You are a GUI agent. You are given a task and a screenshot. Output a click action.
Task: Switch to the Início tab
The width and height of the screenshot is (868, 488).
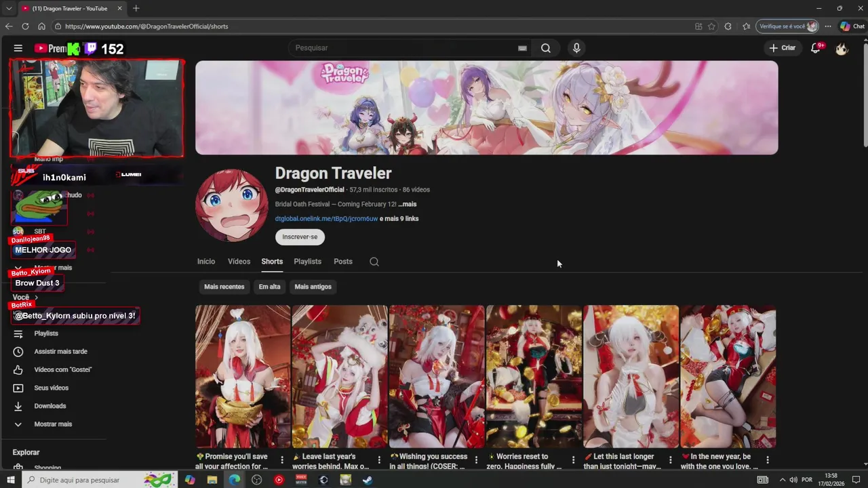coord(206,262)
